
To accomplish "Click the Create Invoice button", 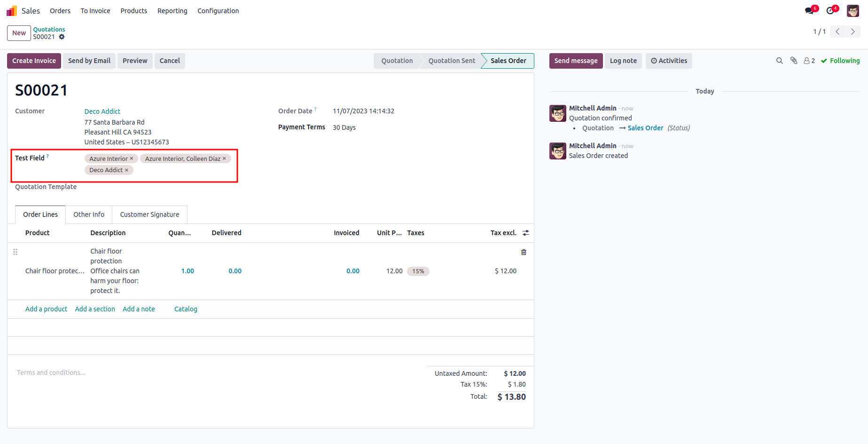I will (x=34, y=61).
